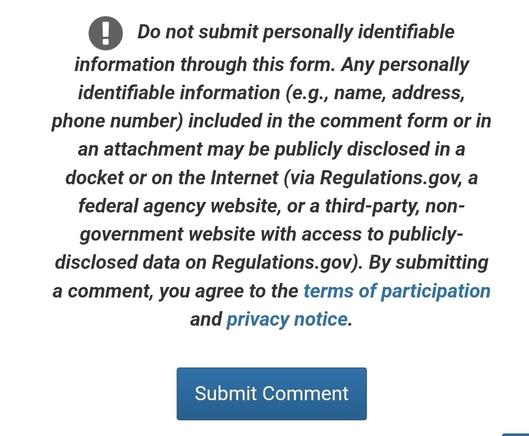Image resolution: width=529 pixels, height=436 pixels.
Task: Click the "third-party" phrase in the notice
Action: [x=372, y=207]
